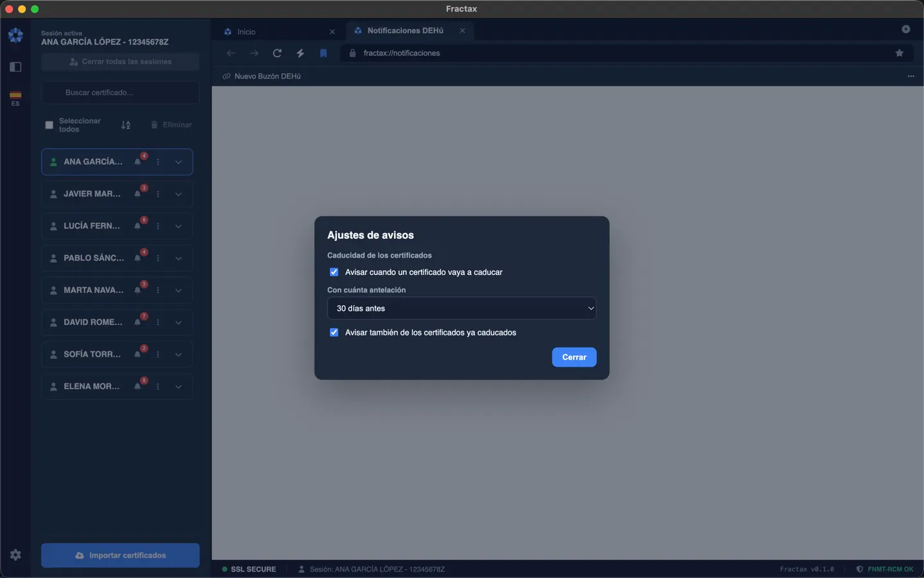Open the '30 días antes' dropdown
The height and width of the screenshot is (578, 924).
(462, 308)
